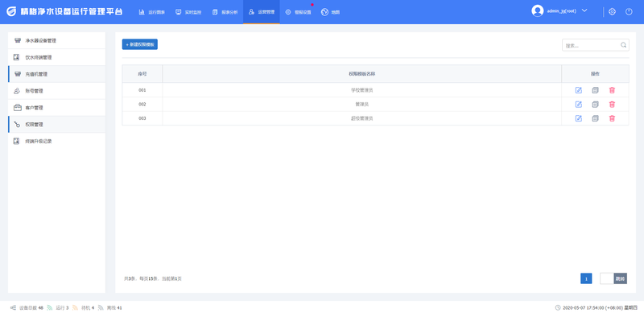Select 权限管理 sidebar item

coord(56,125)
